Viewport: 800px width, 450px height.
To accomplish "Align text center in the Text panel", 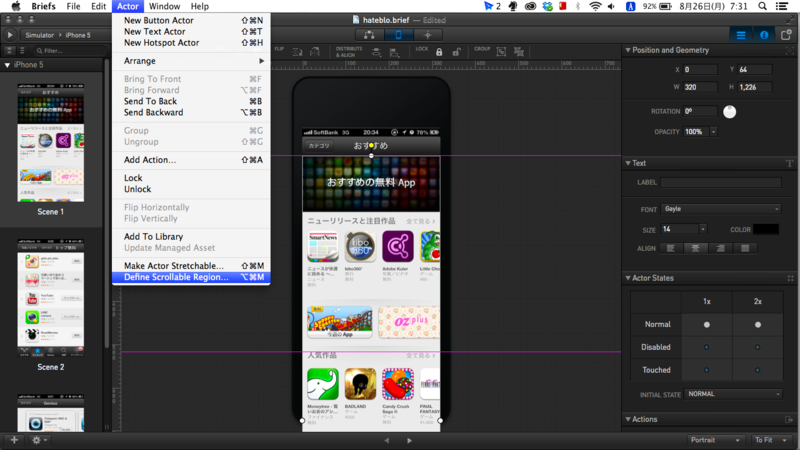I will (x=695, y=248).
